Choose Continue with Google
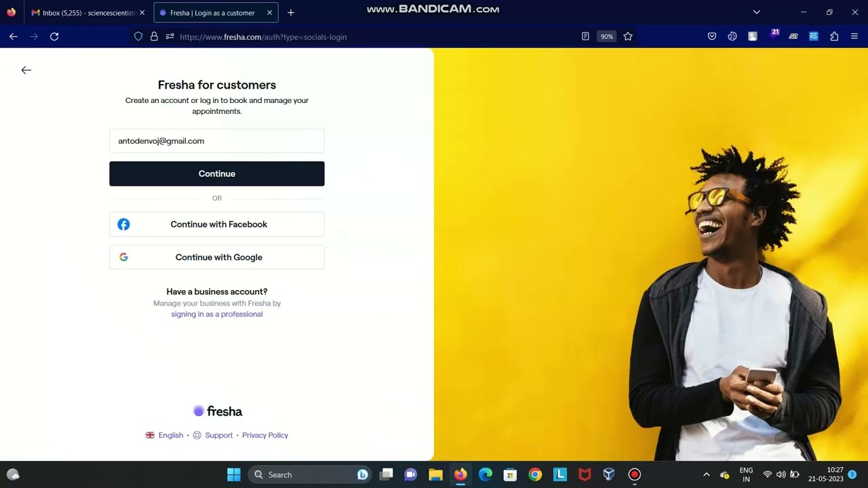Screen dimensions: 868x488 (217, 258)
